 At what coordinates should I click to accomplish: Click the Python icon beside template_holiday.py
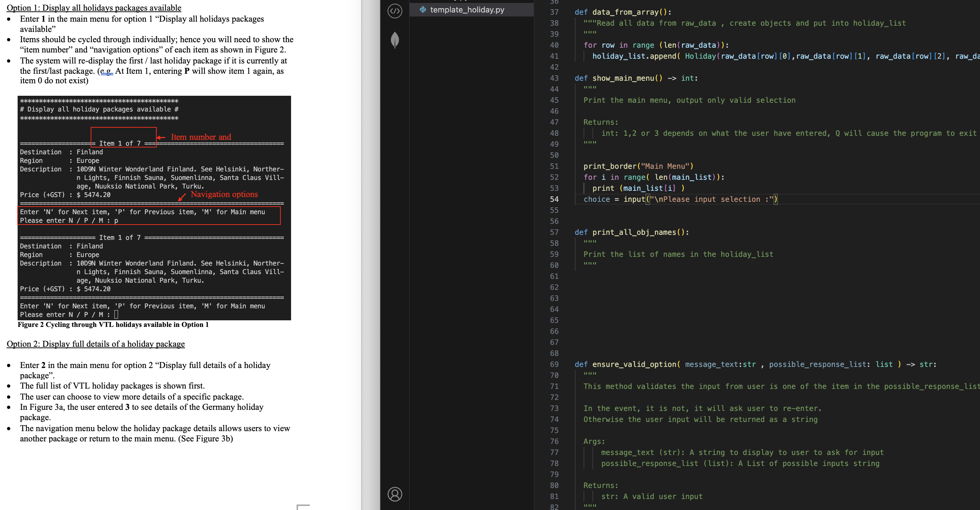(x=423, y=10)
